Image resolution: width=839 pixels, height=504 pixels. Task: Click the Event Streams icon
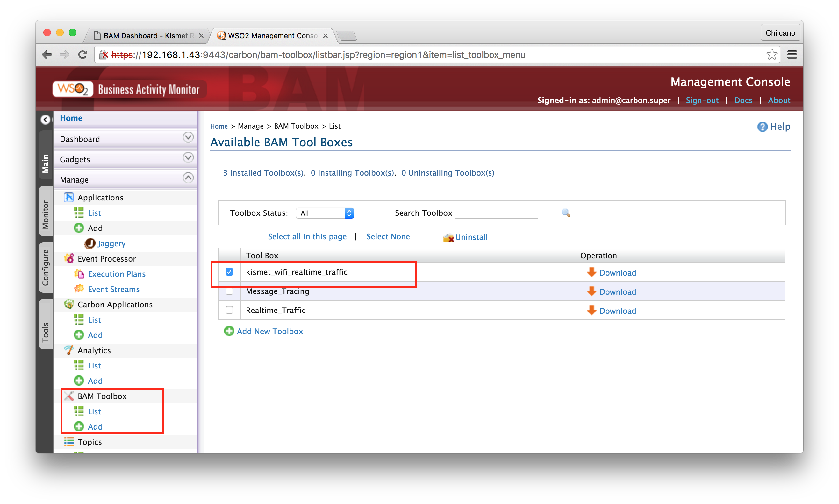click(x=79, y=289)
